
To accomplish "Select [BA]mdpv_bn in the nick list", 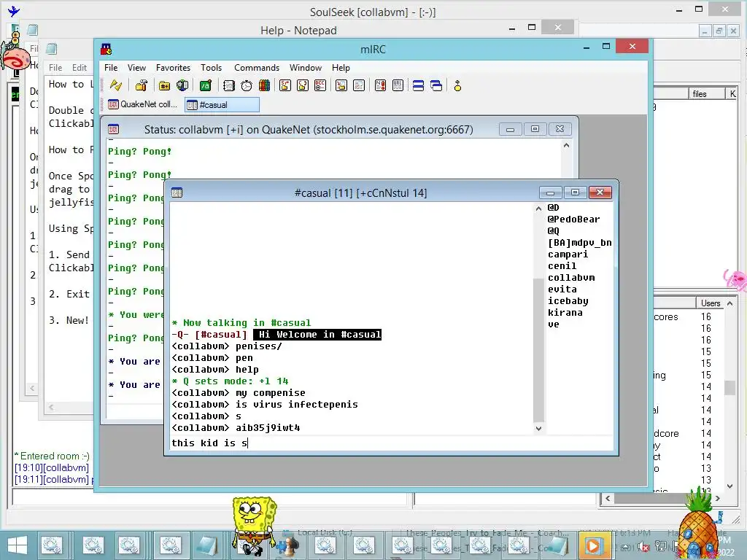I will pos(580,242).
